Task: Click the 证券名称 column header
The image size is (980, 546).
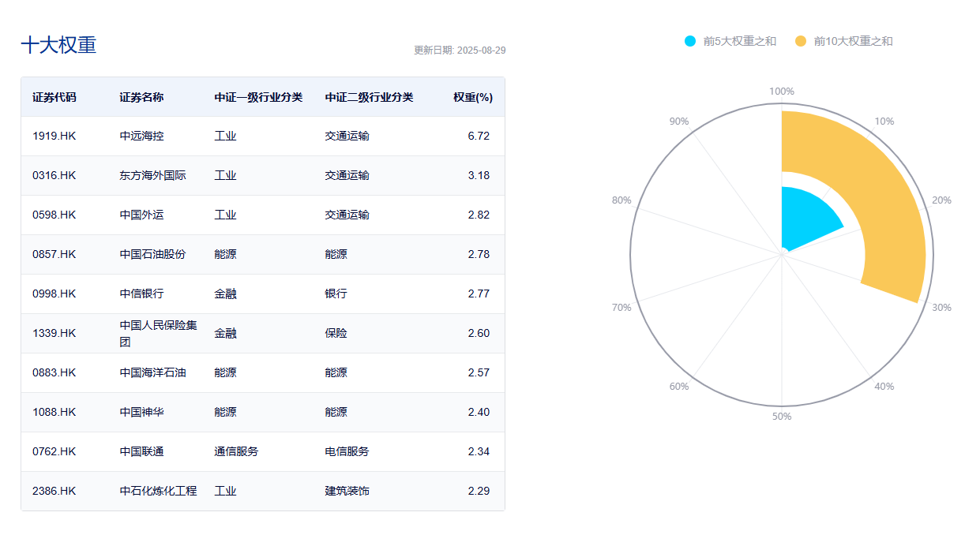Action: [x=138, y=96]
